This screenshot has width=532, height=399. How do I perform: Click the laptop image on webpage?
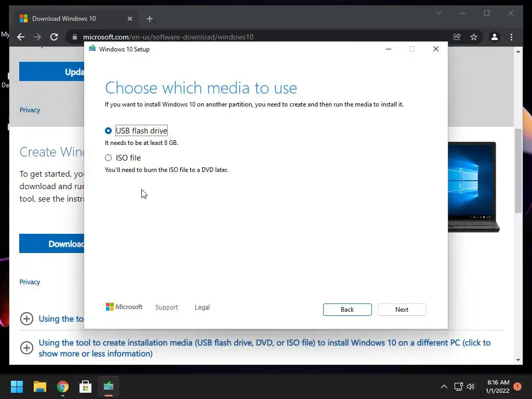474,187
